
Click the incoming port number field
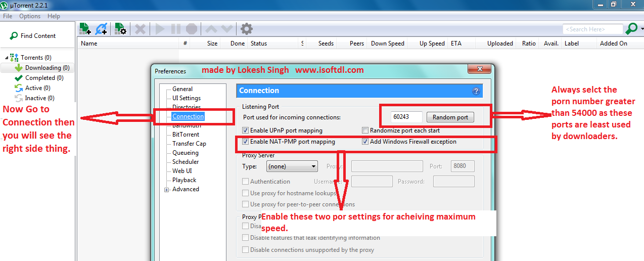pos(406,117)
